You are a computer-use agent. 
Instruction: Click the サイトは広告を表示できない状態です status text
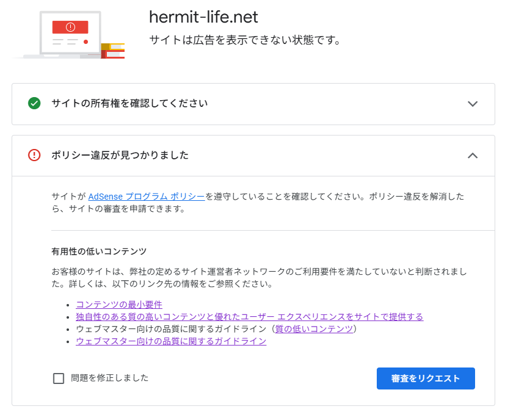pos(244,40)
